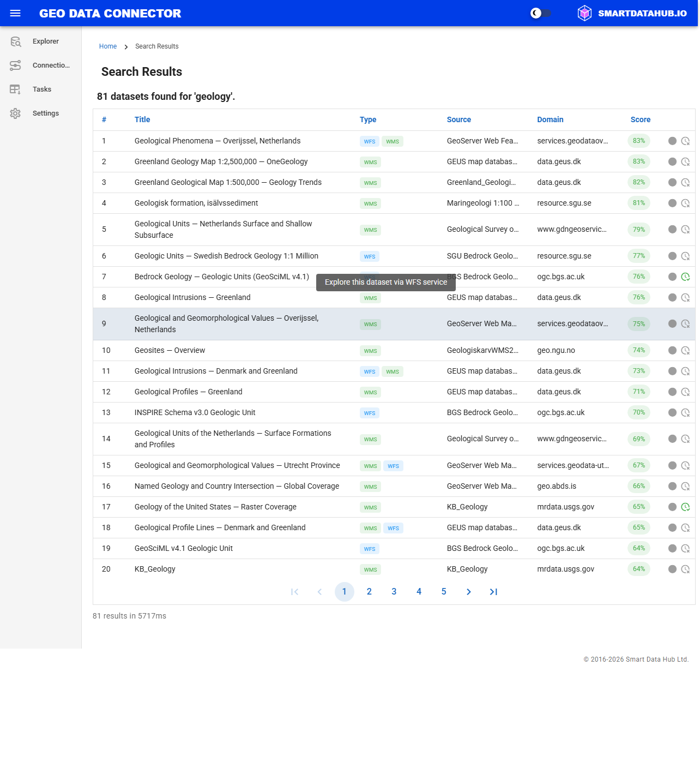Click clock-x icon on Geological Profiles Greenland row
Screen dimensions: 700x768
(685, 392)
